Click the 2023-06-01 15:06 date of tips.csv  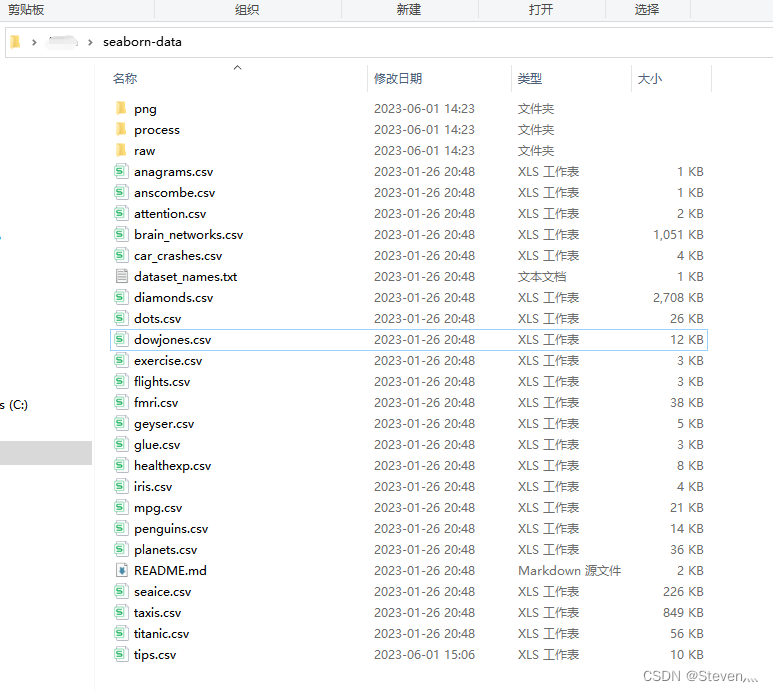424,655
